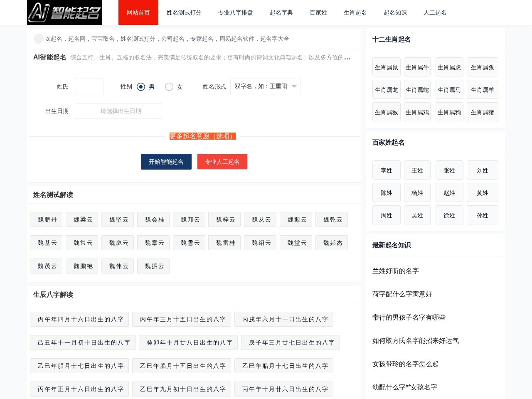Viewport: 532px width, 399px height.
Task: Choose 生肖属猴 zodiac button
Action: point(387,112)
